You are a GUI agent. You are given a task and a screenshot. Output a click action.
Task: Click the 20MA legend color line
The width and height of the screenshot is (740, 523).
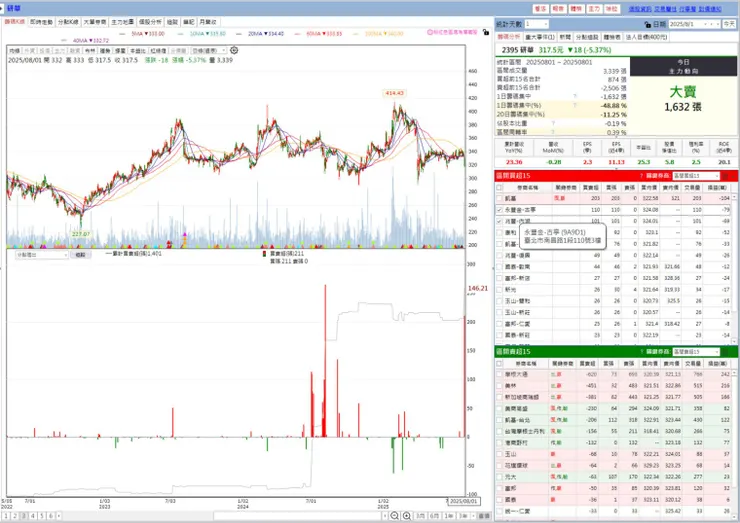[x=239, y=34]
